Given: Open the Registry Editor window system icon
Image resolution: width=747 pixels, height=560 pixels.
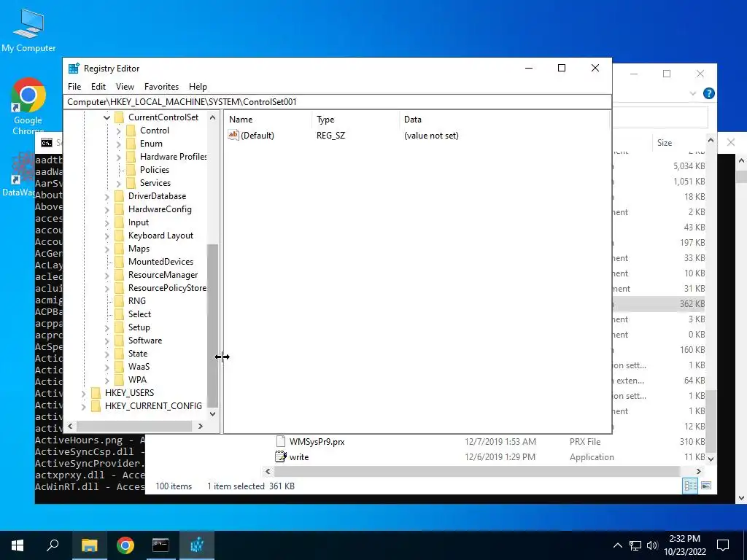Looking at the screenshot, I should [x=74, y=69].
